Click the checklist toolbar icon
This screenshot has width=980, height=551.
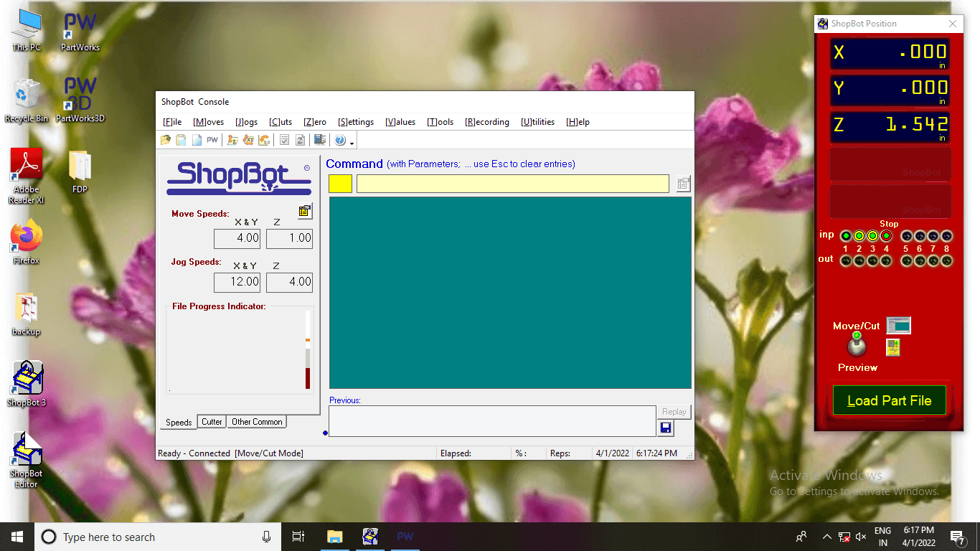coord(285,140)
